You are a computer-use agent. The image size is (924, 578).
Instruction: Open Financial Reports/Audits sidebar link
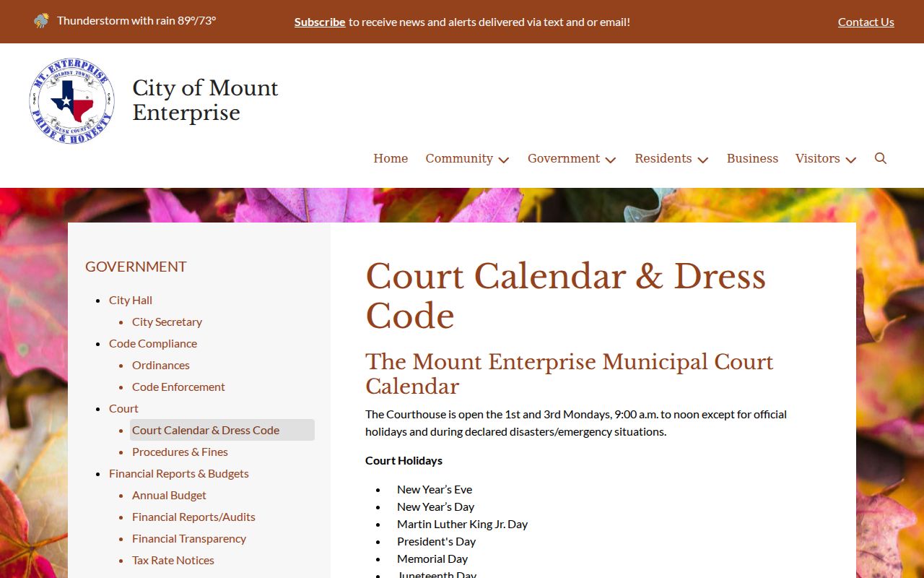(x=193, y=517)
